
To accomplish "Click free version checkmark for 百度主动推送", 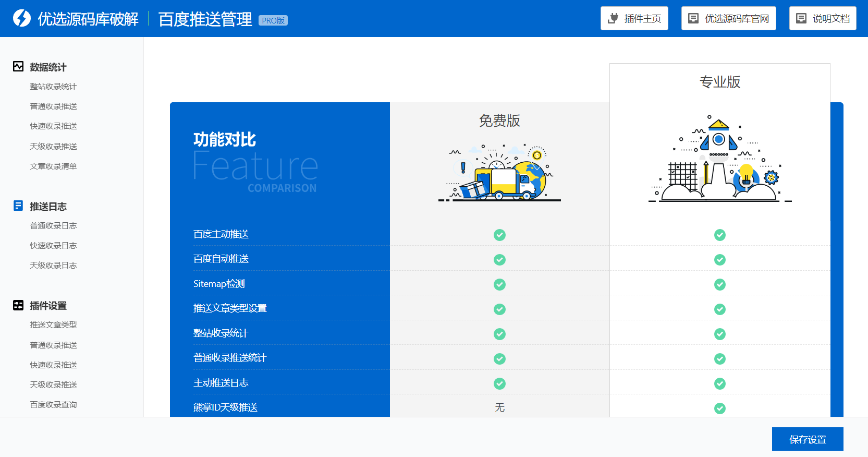I will tap(499, 235).
